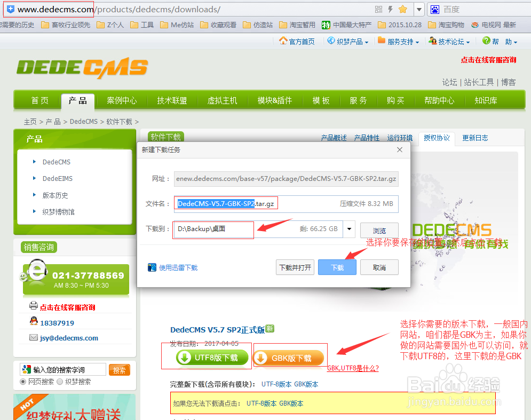531x420 pixels.
Task: Expand the download location dropdown arrow
Action: coord(349,229)
